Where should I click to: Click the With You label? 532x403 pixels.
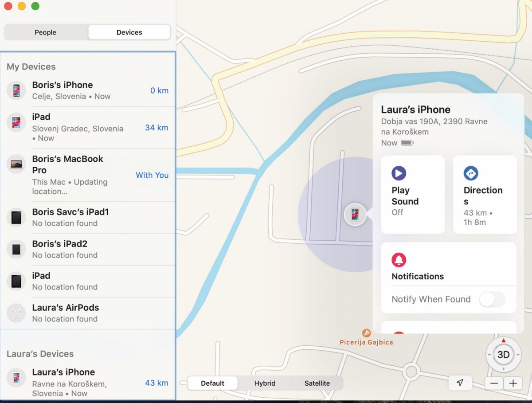tap(152, 175)
